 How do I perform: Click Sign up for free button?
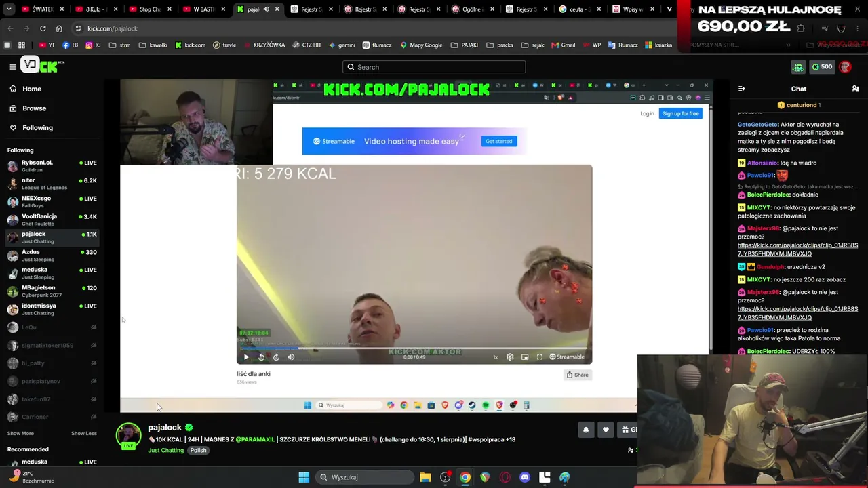[x=681, y=113]
